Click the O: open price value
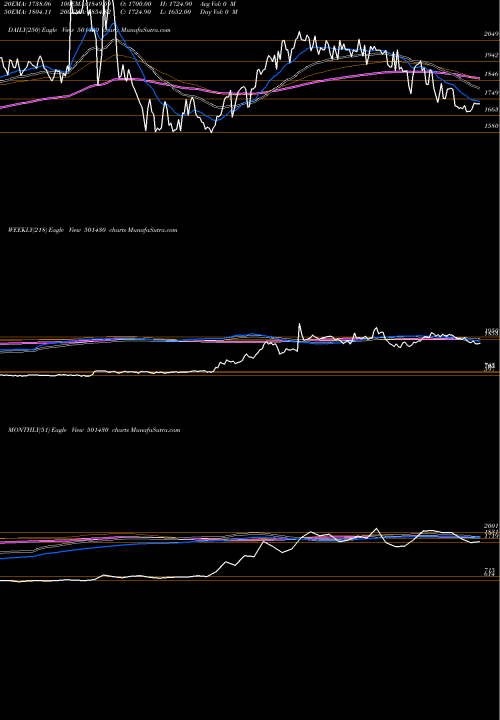The width and height of the screenshot is (500, 720). (x=136, y=4)
